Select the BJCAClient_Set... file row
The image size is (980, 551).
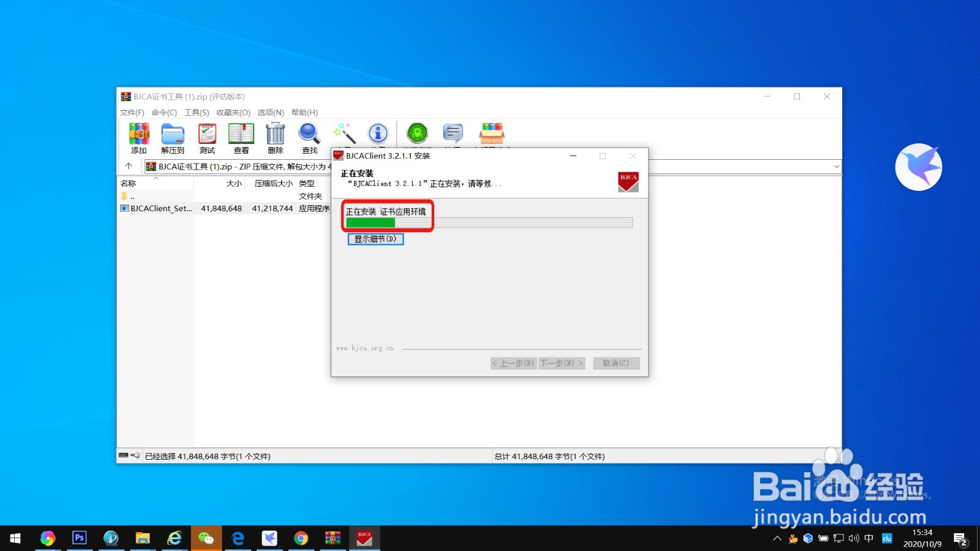pyautogui.click(x=224, y=208)
